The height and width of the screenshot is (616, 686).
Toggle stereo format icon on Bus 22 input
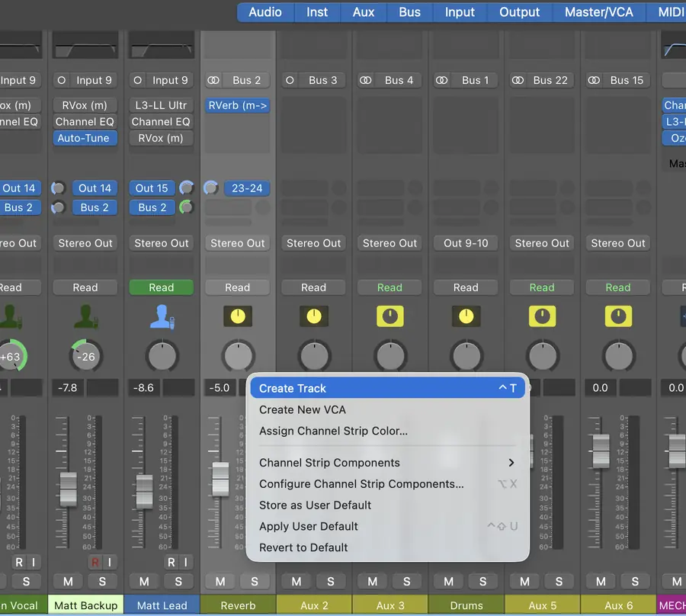(518, 81)
